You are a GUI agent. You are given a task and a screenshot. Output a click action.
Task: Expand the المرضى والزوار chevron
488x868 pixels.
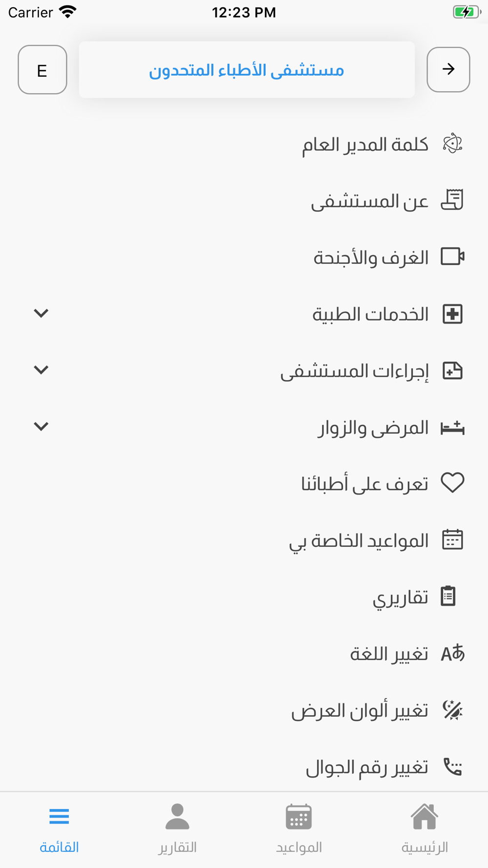[41, 427]
